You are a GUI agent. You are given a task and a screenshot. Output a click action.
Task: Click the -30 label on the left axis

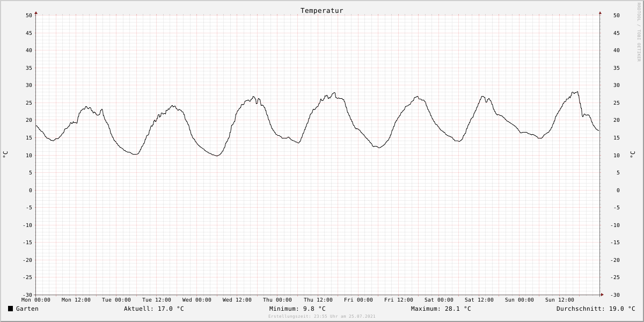click(x=27, y=295)
